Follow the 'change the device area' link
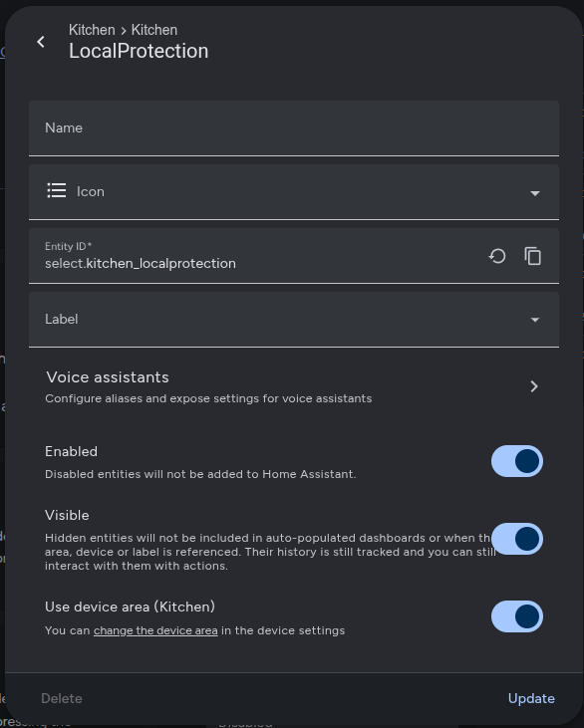 155,630
